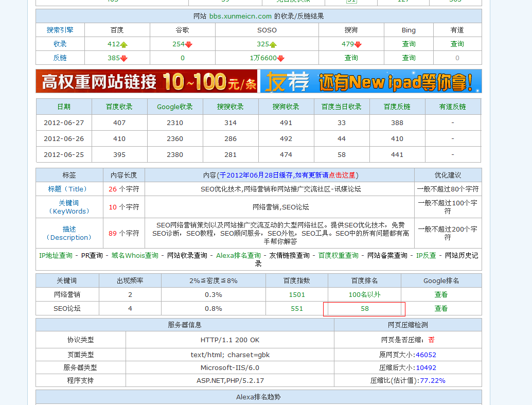532x405 pixels.
Task: Click 点击这里 to refresh cached content
Action: [x=342, y=175]
